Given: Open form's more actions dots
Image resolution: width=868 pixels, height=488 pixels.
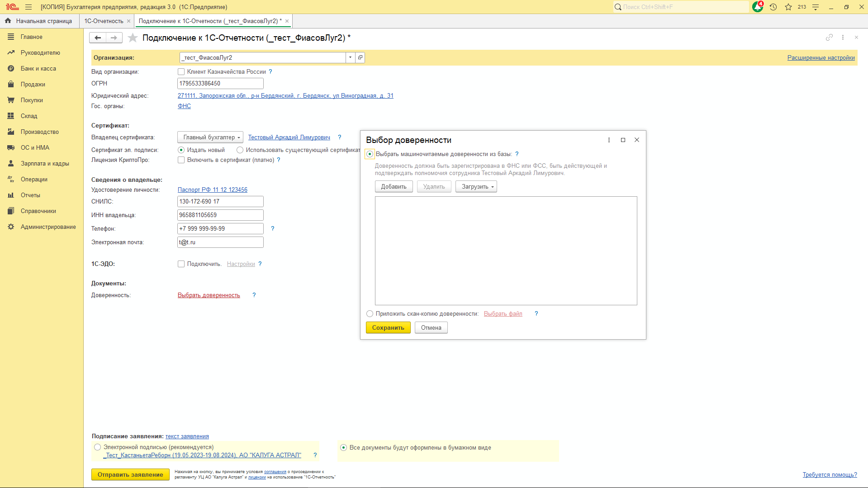Looking at the screenshot, I should [843, 38].
